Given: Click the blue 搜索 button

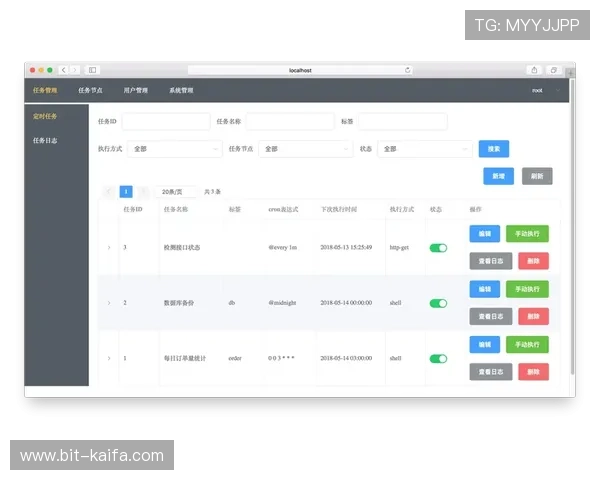Looking at the screenshot, I should [x=494, y=149].
